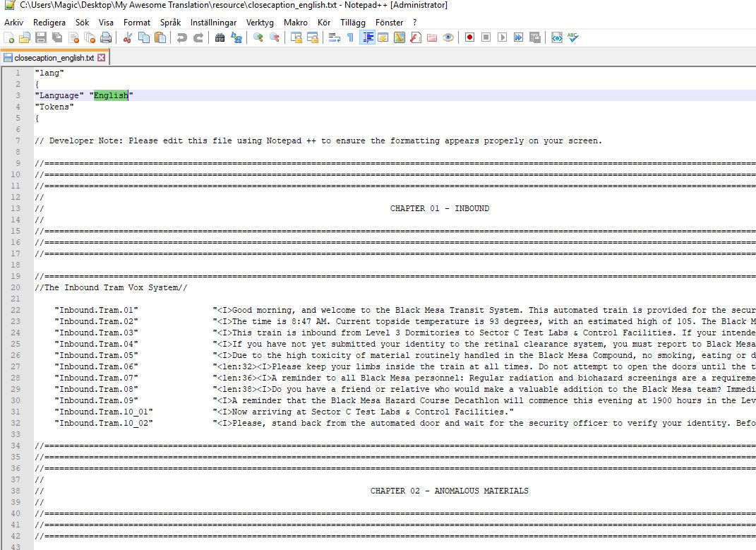The width and height of the screenshot is (756, 550).
Task: Click the "Inbound.Tram.06" key
Action: 97,366
